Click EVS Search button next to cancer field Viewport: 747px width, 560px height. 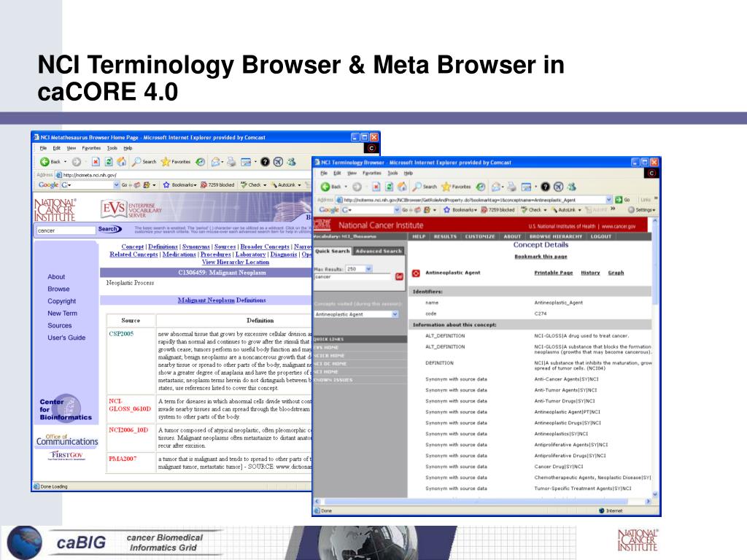click(109, 229)
